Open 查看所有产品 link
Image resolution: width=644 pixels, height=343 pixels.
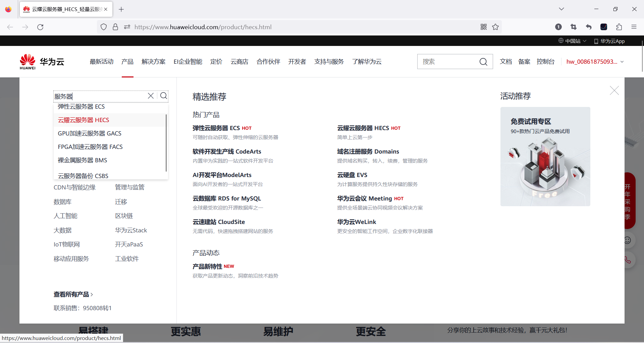pos(72,294)
